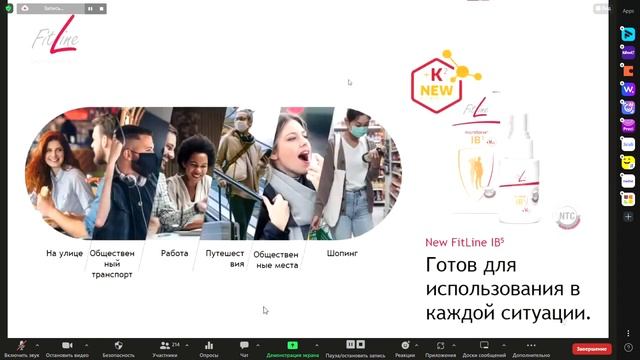Click cloud recording icon in top bar
Image resolution: width=640 pixels, height=360 pixels.
coord(25,8)
